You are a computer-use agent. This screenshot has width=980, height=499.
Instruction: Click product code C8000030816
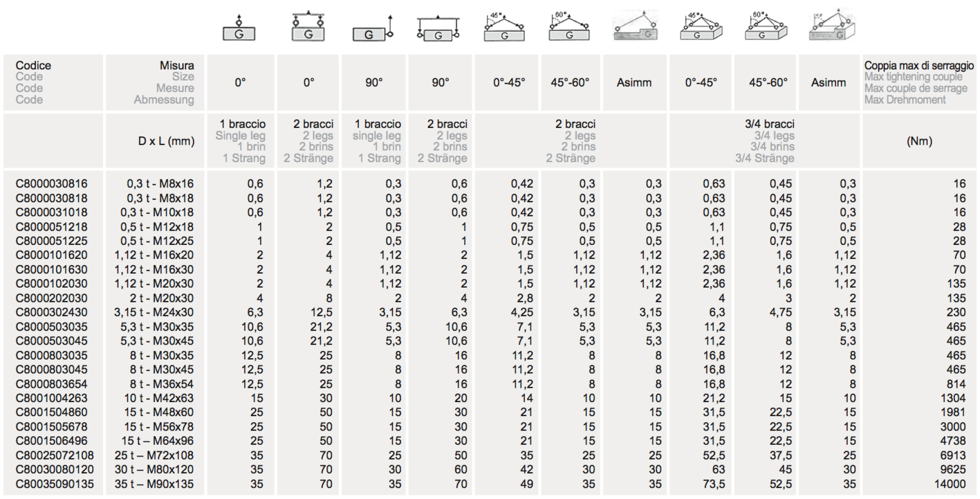point(51,184)
